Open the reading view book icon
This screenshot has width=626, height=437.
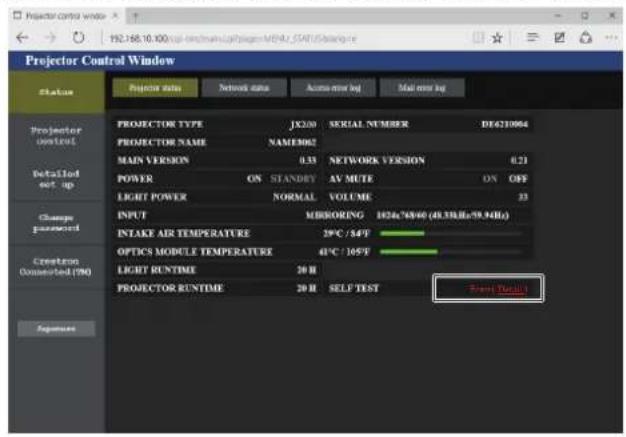(x=478, y=38)
